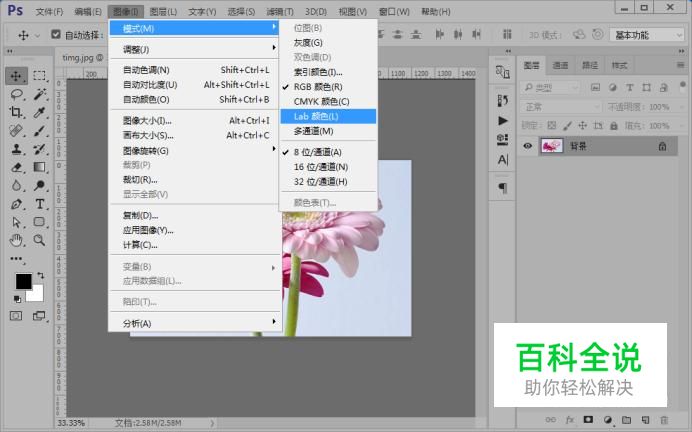Add a layer mask

coord(588,420)
